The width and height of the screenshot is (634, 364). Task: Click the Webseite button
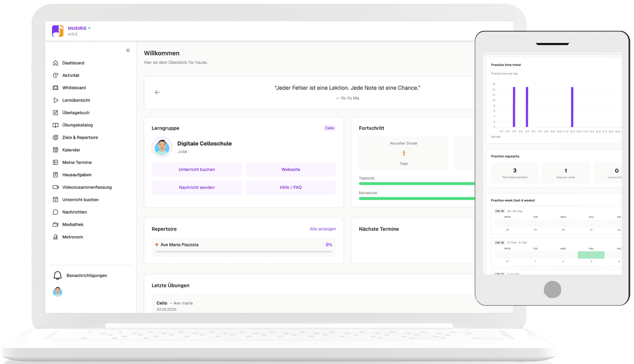click(291, 169)
